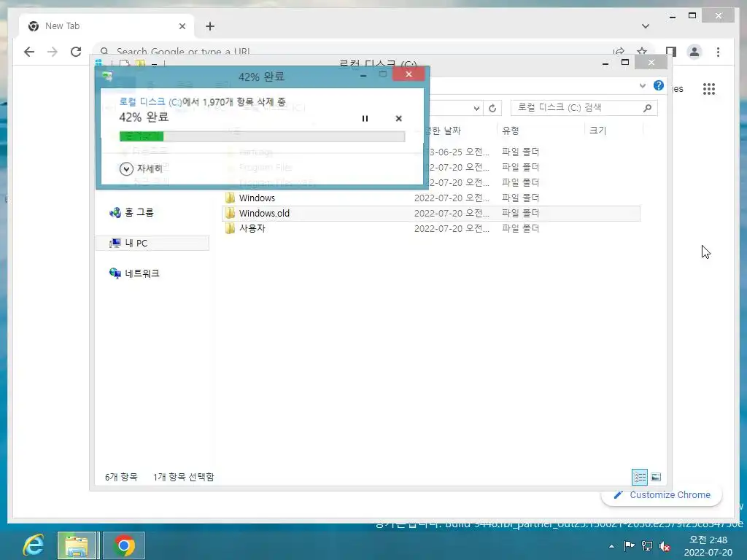Sort by the 크기 column header
The image size is (747, 560).
click(614, 131)
